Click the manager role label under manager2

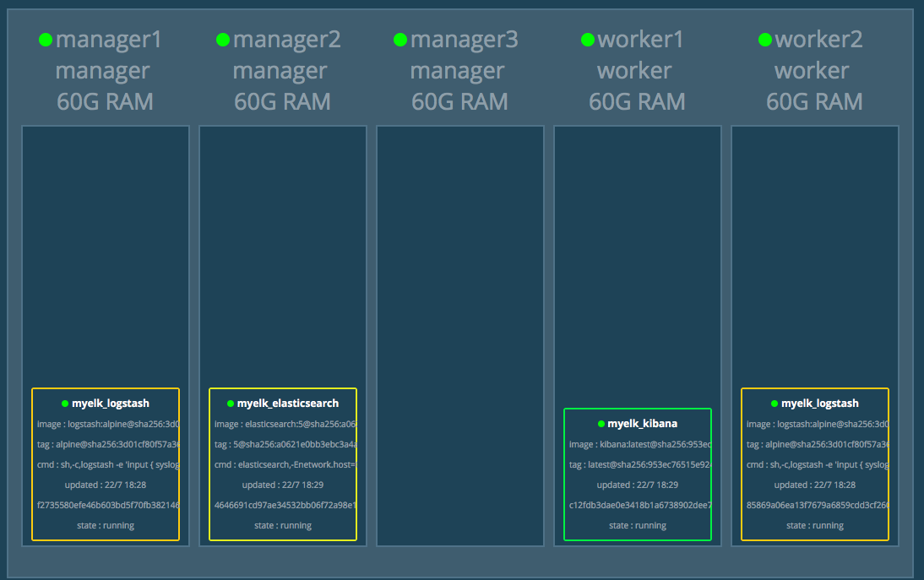click(280, 71)
